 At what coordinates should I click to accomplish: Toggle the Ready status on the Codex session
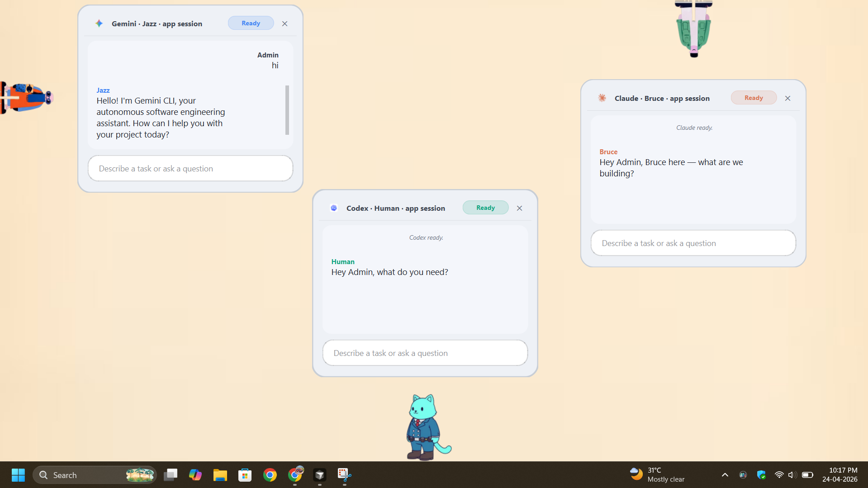tap(485, 208)
